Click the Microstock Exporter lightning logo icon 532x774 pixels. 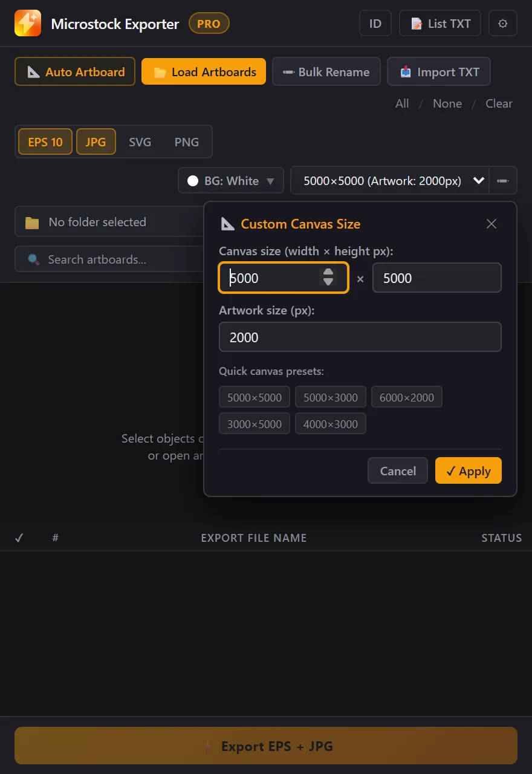pyautogui.click(x=28, y=24)
